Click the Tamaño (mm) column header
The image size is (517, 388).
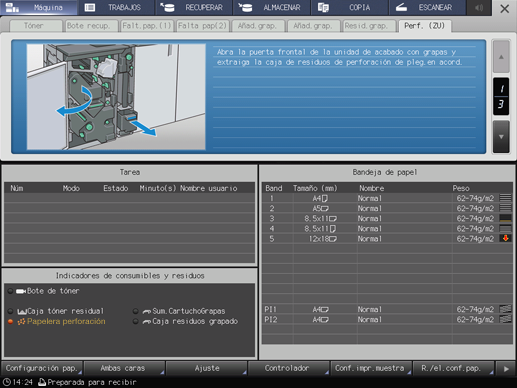[x=315, y=188]
